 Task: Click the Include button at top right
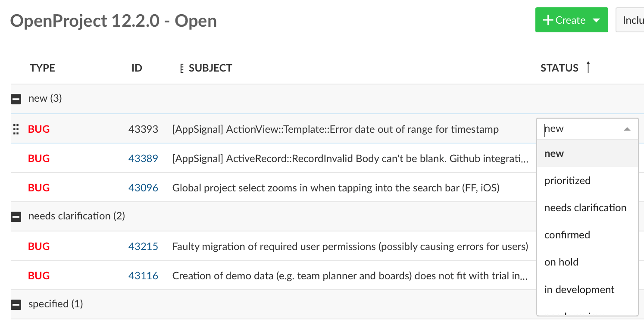[x=633, y=19]
